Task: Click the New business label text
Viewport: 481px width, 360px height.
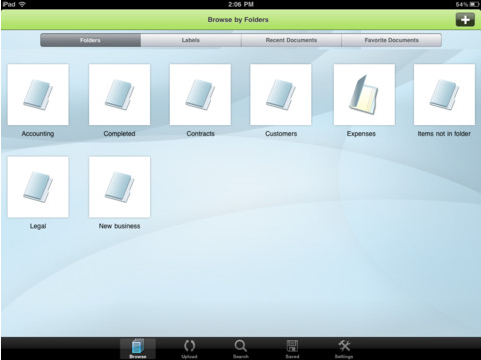Action: point(119,226)
